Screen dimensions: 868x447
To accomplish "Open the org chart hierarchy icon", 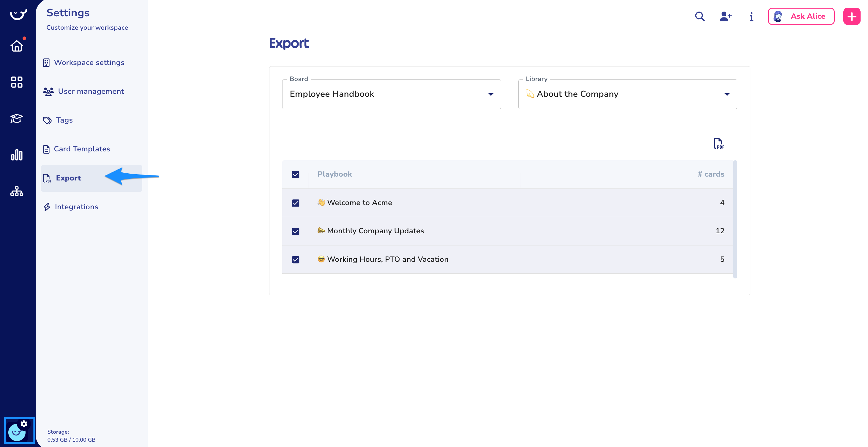I will point(17,191).
